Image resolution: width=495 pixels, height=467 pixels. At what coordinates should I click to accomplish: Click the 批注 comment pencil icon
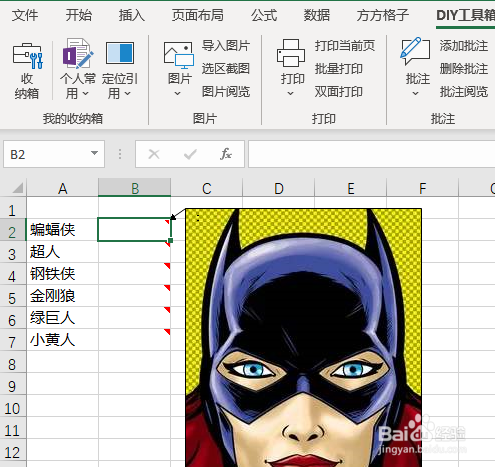[x=415, y=51]
